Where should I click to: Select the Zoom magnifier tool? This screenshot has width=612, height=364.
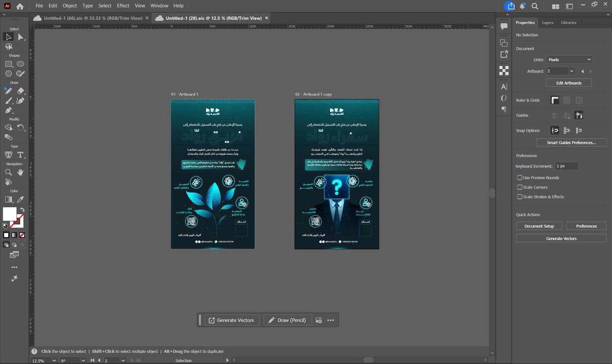[x=9, y=172]
